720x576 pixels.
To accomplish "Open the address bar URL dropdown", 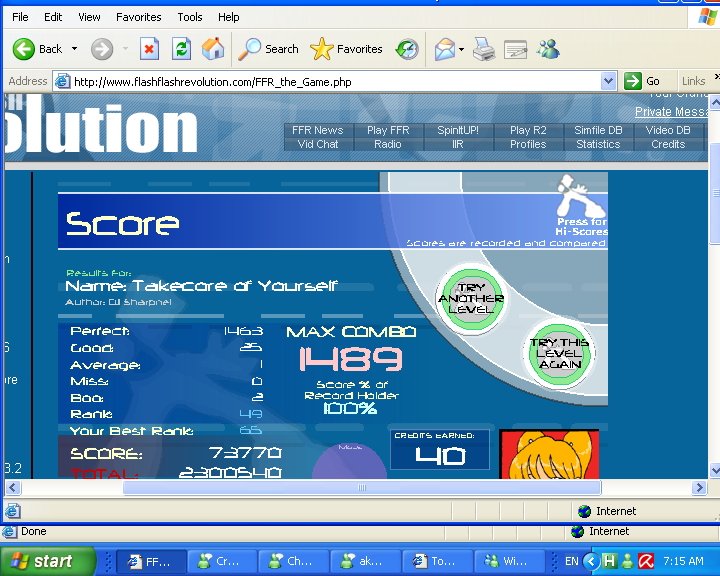I will pyautogui.click(x=608, y=81).
